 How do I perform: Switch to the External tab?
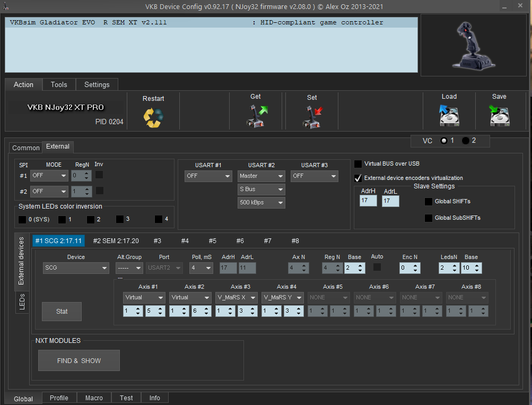[58, 147]
